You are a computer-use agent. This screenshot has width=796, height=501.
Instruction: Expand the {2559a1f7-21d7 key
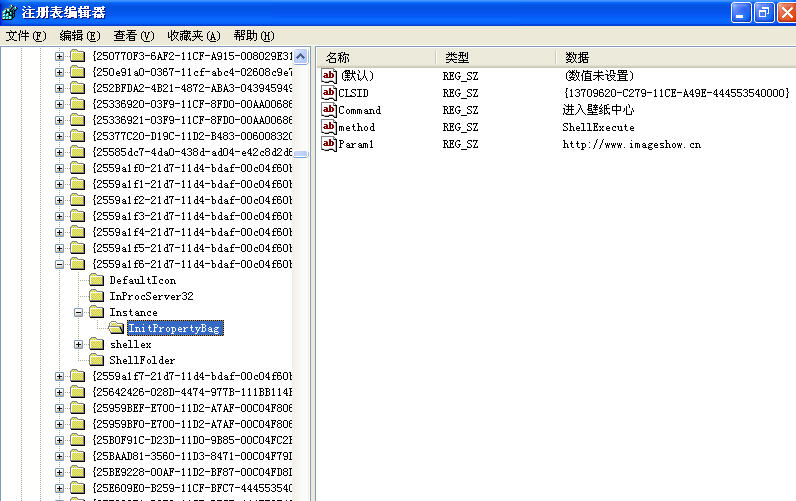[x=59, y=376]
